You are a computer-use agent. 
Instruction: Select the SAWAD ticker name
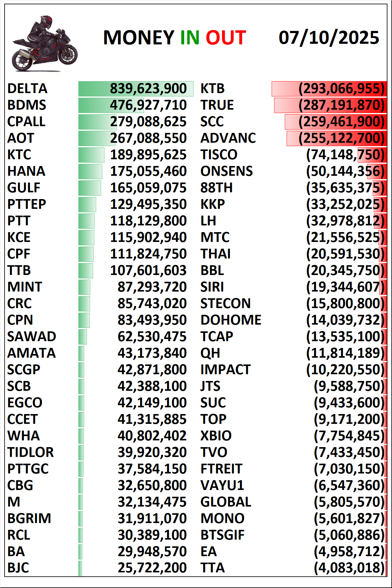click(x=32, y=337)
